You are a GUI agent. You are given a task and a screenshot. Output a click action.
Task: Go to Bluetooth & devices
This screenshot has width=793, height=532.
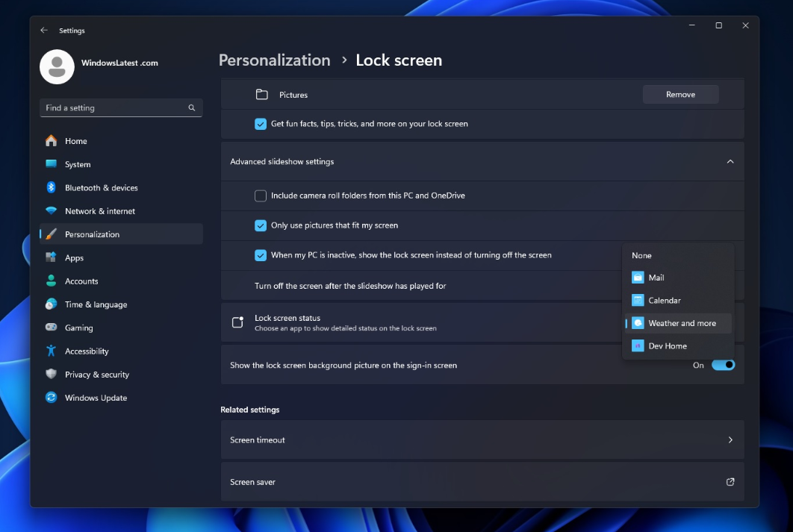[x=122, y=187]
